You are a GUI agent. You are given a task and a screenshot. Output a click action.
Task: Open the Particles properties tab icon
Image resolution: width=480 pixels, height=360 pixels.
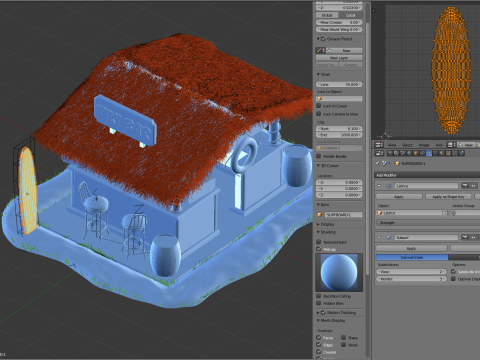(455, 153)
